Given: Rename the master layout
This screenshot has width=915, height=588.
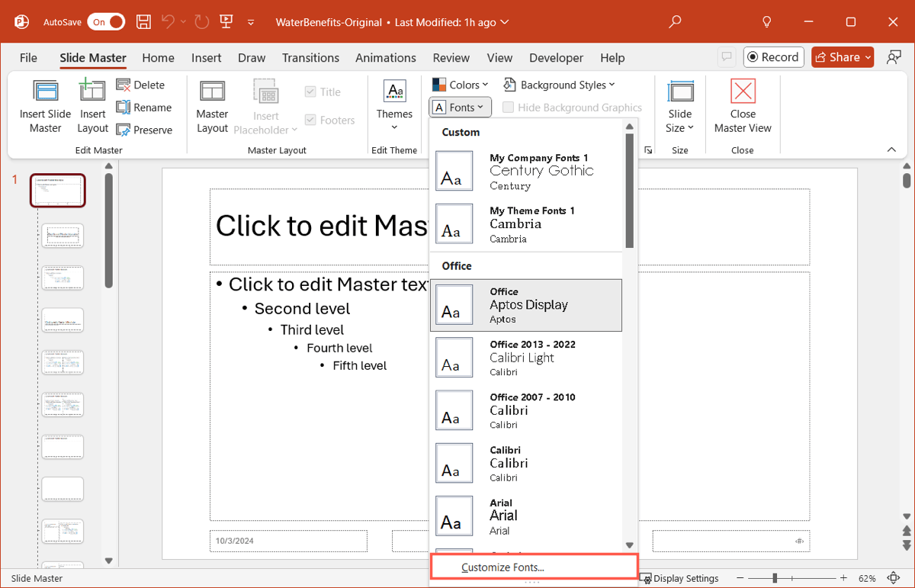Looking at the screenshot, I should (x=144, y=108).
